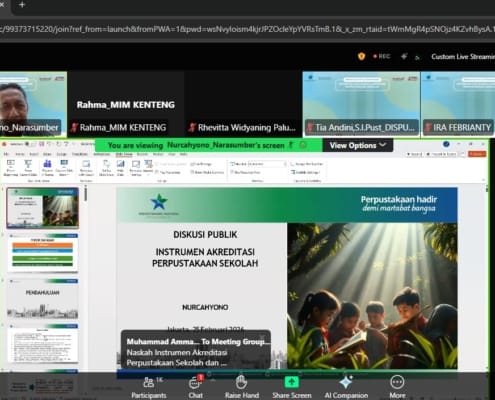Select the Slide Show ribbon tab
This screenshot has height=400, width=495.
point(124,154)
